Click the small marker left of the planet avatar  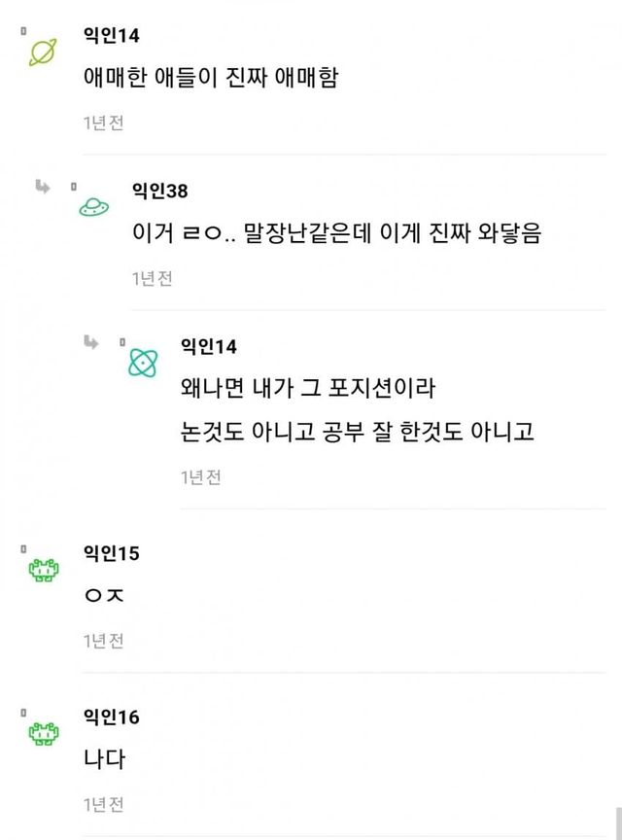point(23,31)
